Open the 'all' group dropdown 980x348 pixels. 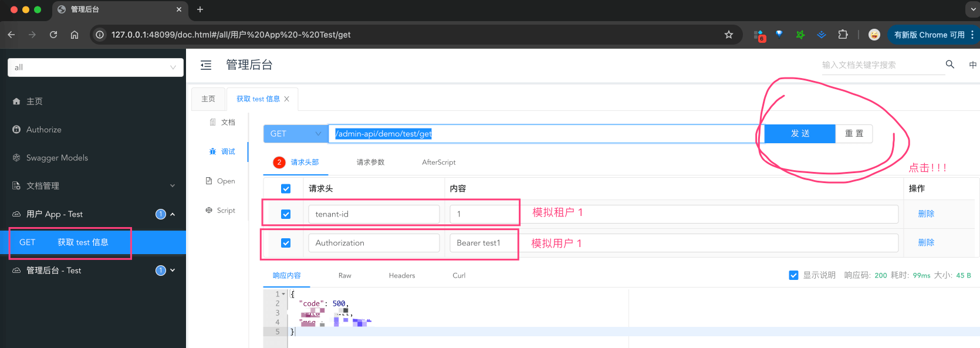pyautogui.click(x=95, y=67)
